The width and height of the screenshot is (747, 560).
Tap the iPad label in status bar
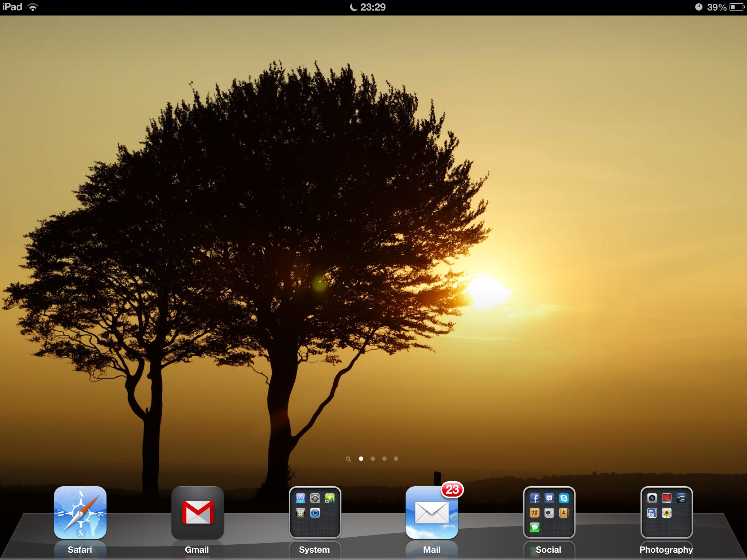(12, 7)
